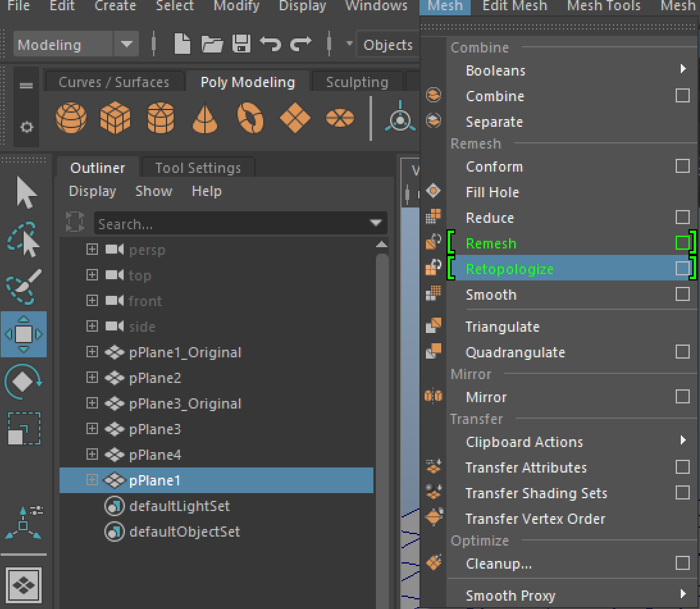700x609 pixels.
Task: Click the Search field in the Outliner
Action: pyautogui.click(x=211, y=223)
